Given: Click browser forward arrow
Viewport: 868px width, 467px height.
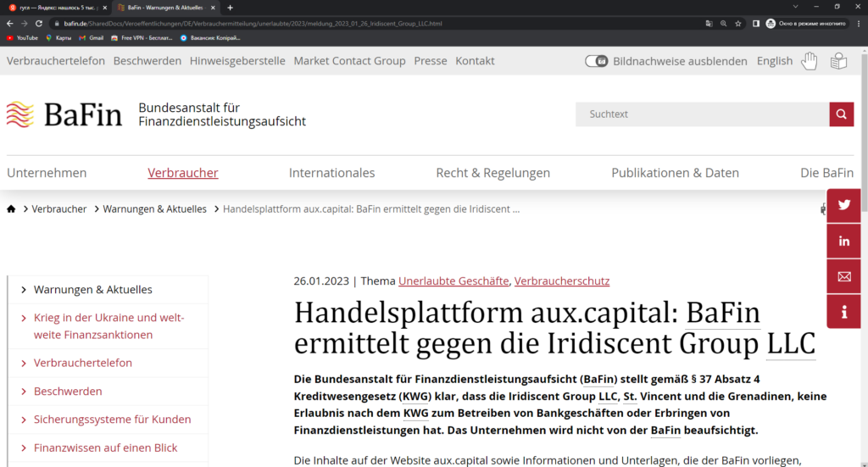Looking at the screenshot, I should tap(24, 23).
